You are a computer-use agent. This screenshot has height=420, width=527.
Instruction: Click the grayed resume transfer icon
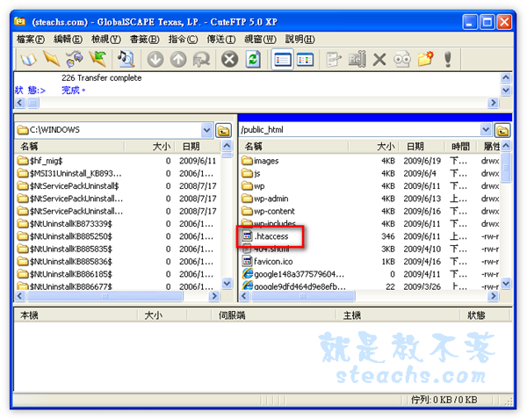(201, 60)
